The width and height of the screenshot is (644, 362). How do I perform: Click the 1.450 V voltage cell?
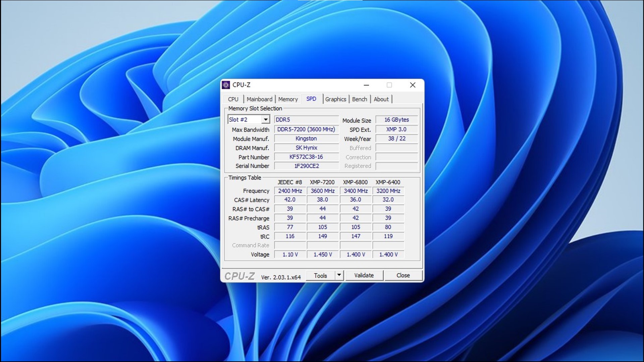point(323,255)
